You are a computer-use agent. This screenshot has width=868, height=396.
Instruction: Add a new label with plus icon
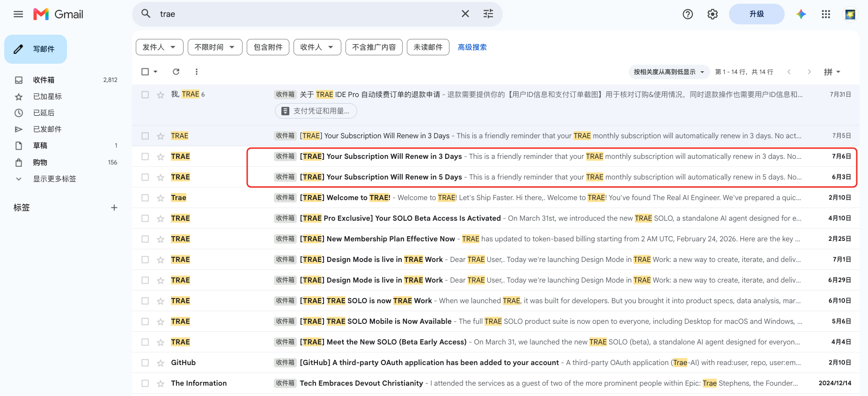[114, 208]
